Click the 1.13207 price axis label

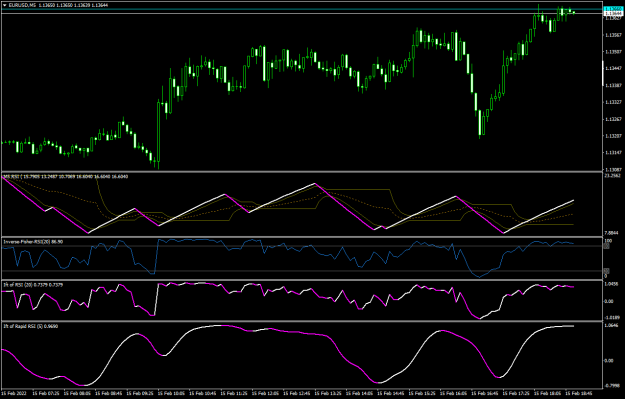tap(614, 136)
